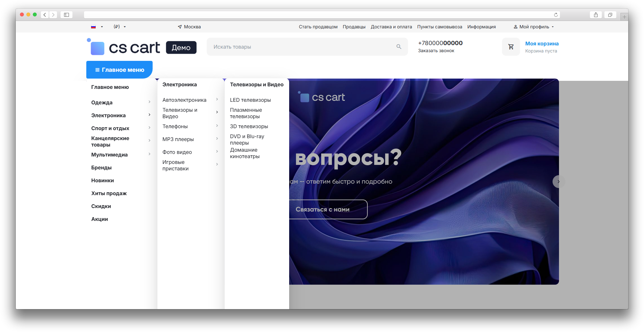Open the ruble currency dropdown
The height and width of the screenshot is (332, 644).
119,27
